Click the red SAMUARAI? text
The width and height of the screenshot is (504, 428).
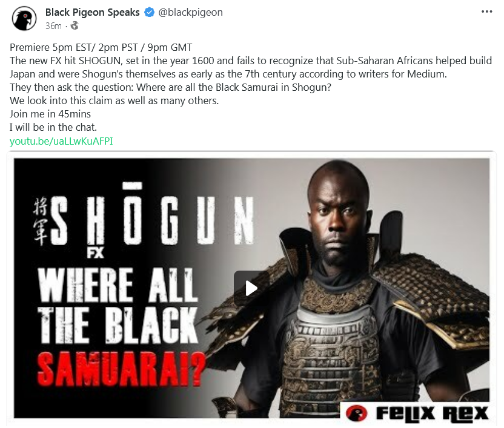tap(121, 369)
